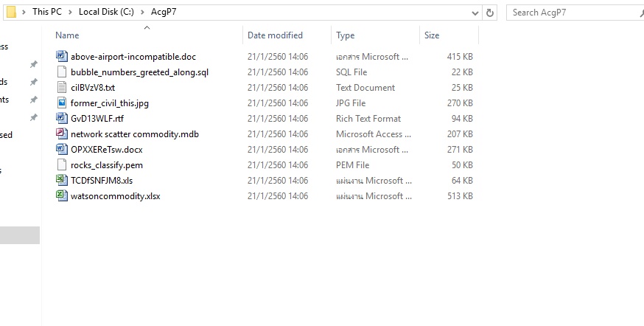Viewport: 644px width, 326px height.
Task: Click the Access icon of network scatter commodity.mdb
Action: click(62, 133)
